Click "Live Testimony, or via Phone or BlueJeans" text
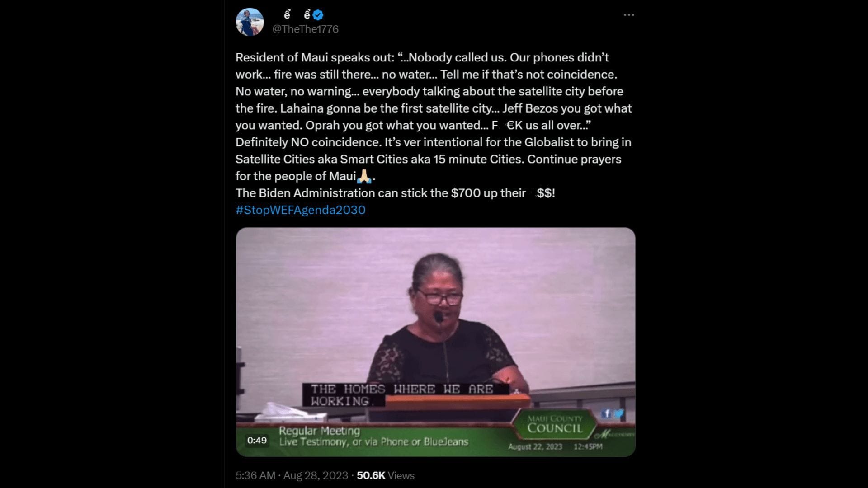Image resolution: width=868 pixels, height=488 pixels. coord(373,442)
